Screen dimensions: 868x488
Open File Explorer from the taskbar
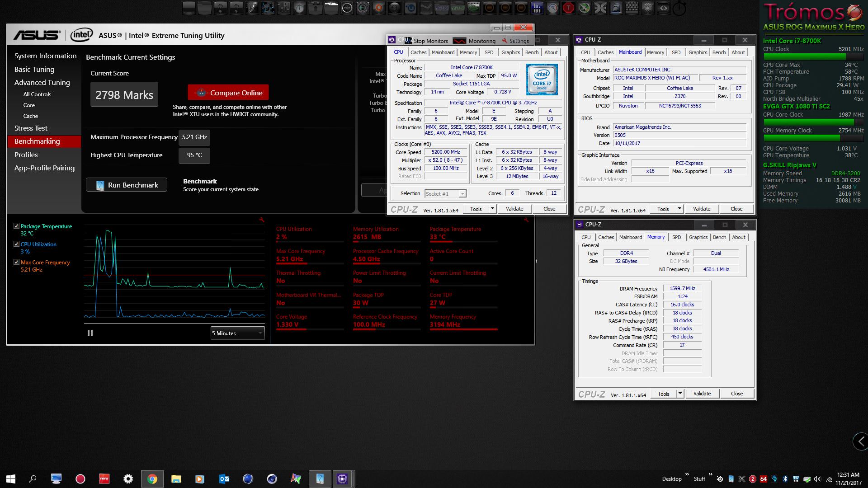click(x=176, y=479)
